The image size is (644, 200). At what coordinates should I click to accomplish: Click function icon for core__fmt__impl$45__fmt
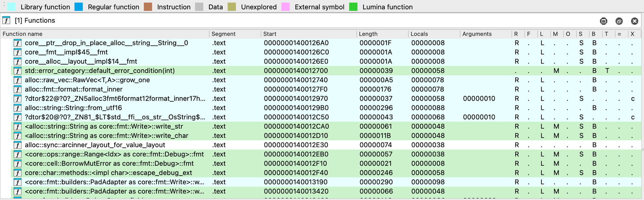(17, 52)
